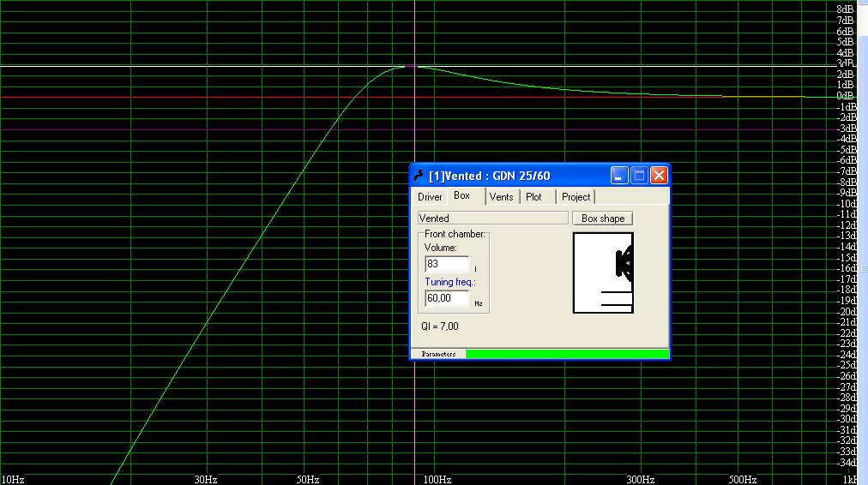Click the speaker driver in the box diagram
The height and width of the screenshot is (485, 868).
[624, 263]
